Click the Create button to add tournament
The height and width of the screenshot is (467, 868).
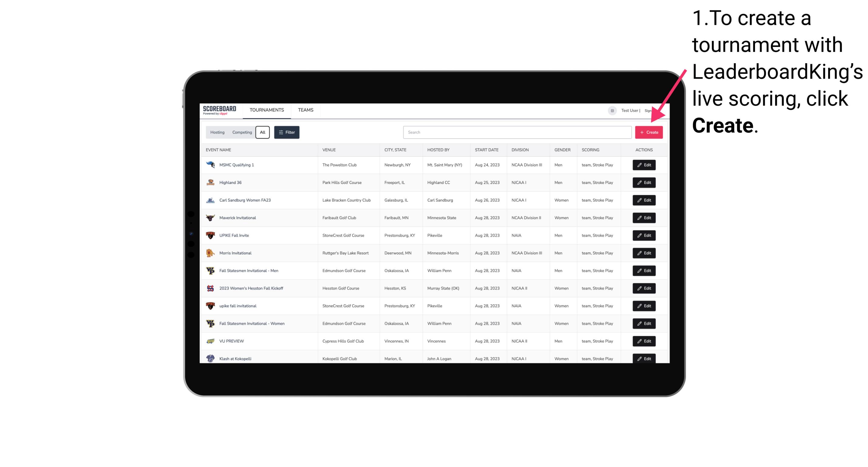649,132
